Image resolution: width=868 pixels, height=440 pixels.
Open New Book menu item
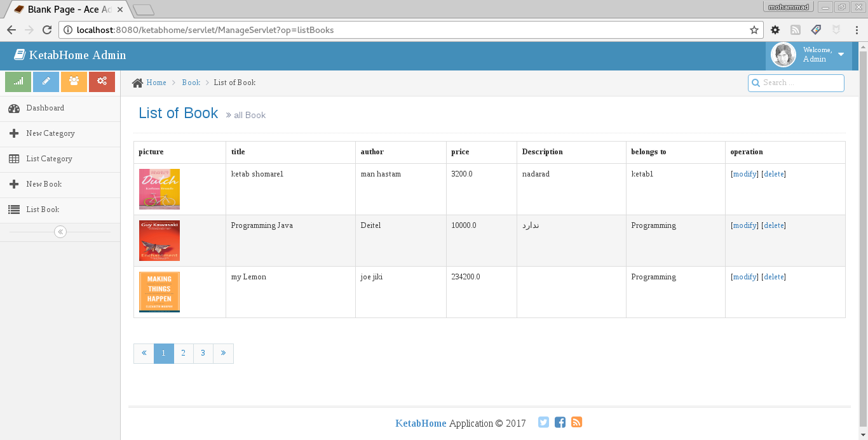pyautogui.click(x=60, y=185)
